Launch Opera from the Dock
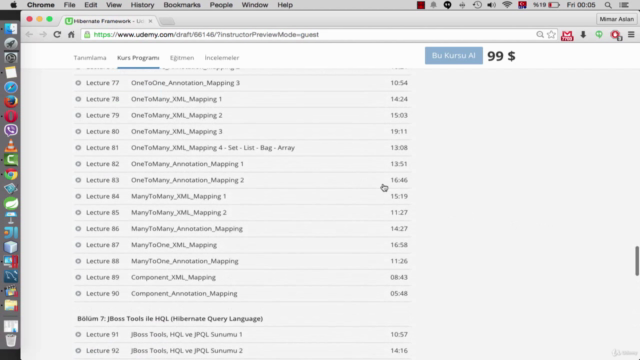The height and width of the screenshot is (360, 640). coord(11,116)
